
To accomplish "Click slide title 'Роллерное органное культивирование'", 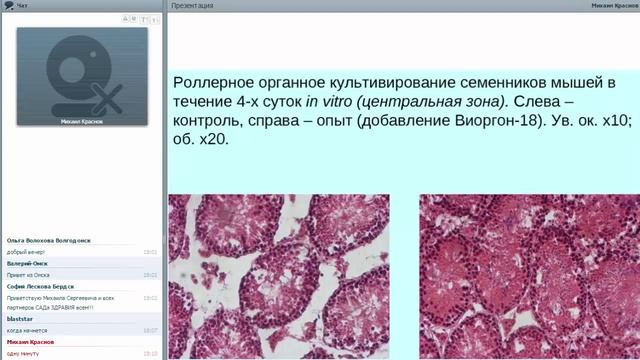I will [314, 82].
